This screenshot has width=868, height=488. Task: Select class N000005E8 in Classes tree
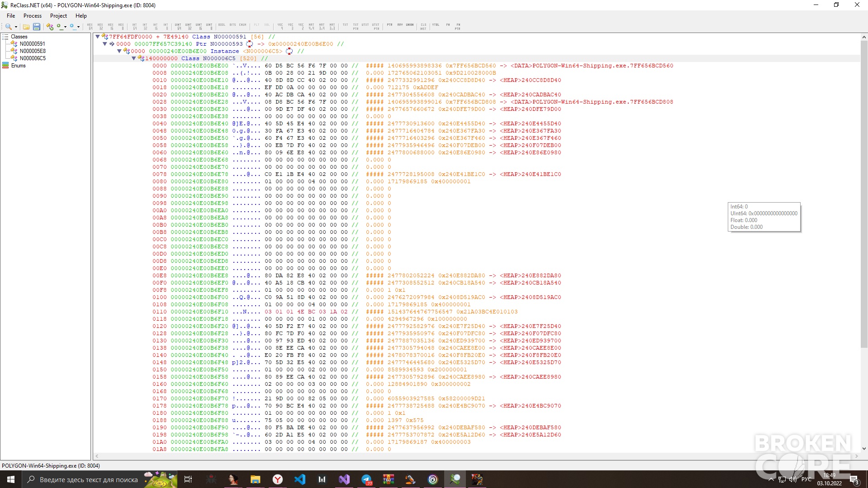[x=33, y=51]
